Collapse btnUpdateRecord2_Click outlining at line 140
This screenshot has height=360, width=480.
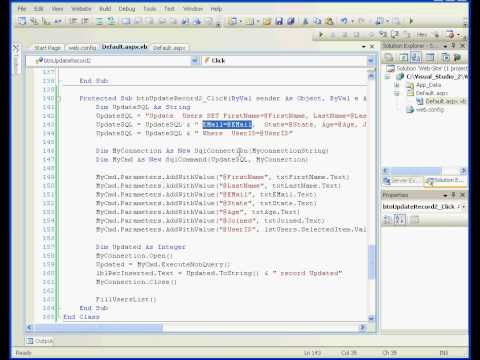point(58,99)
